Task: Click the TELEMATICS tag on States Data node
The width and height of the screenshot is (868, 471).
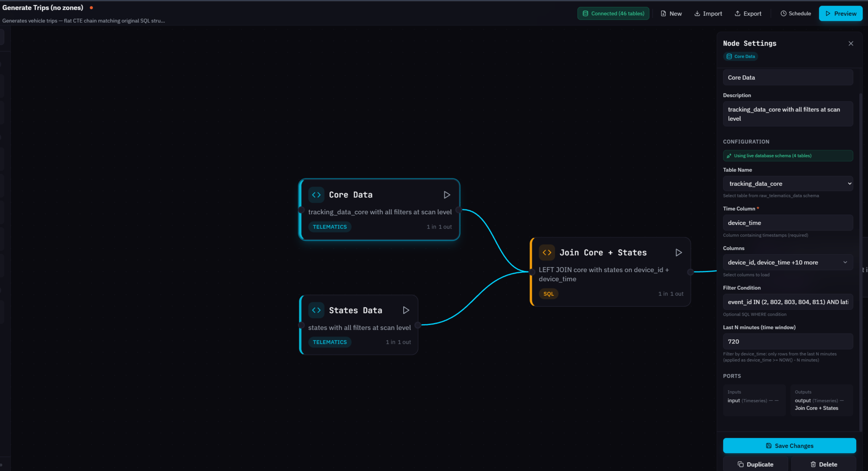Action: coord(329,342)
